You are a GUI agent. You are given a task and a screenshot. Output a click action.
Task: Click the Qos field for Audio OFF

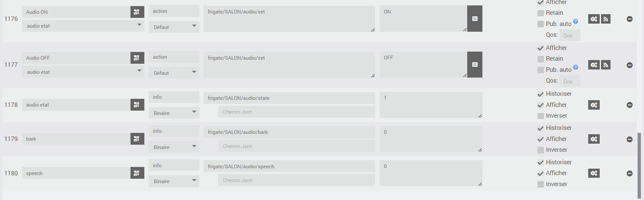(x=570, y=81)
